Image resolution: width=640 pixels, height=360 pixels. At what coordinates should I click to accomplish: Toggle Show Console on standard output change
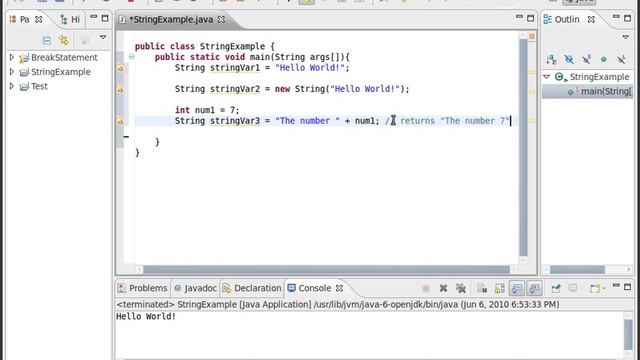(517, 289)
